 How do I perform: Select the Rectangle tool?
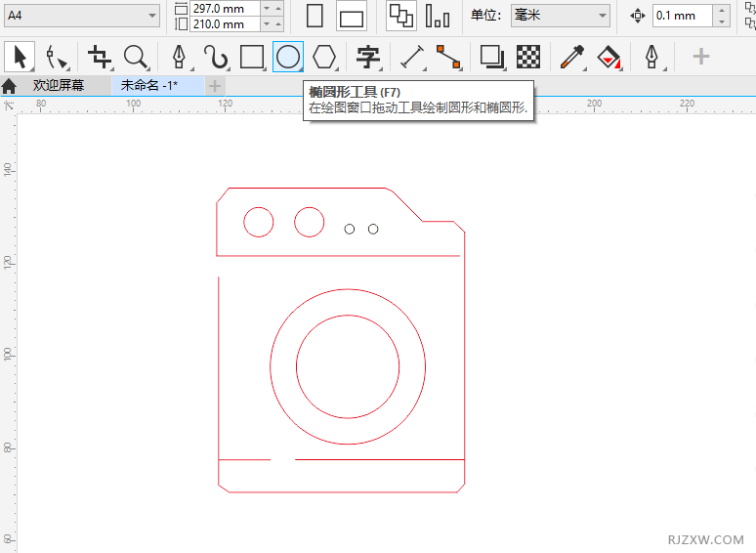click(x=252, y=57)
